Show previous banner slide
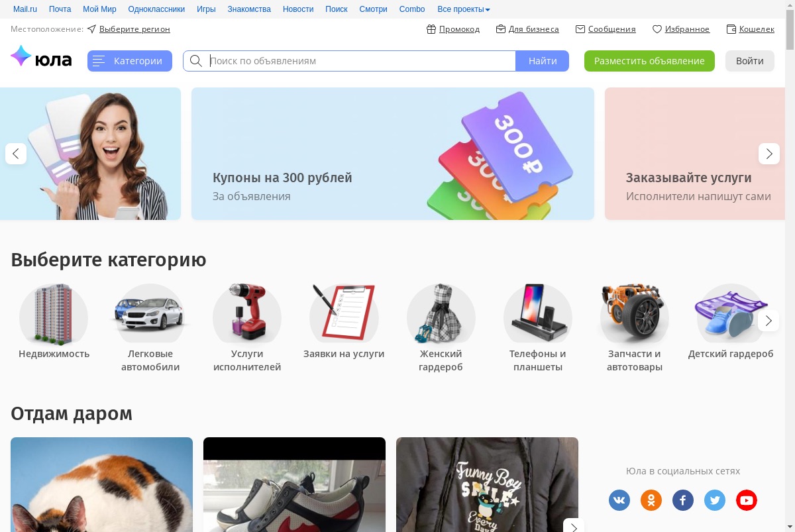 click(16, 154)
